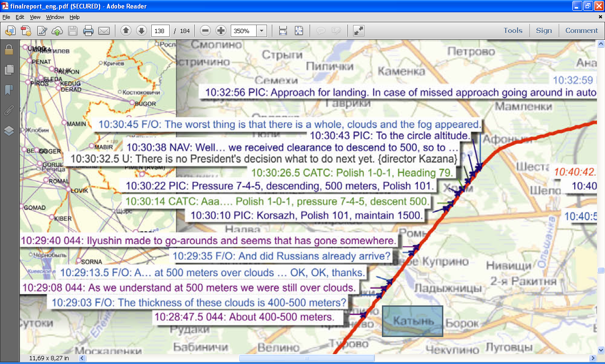Screen dimensions: 605x364
Task: Click the '10:29:08 044: As we understand' label
Action: [189, 287]
